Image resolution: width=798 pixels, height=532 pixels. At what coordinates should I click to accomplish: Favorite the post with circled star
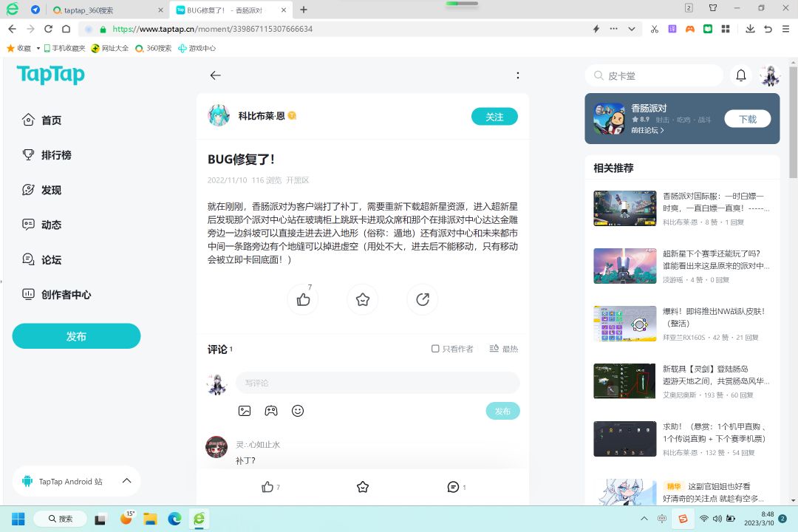click(x=363, y=299)
